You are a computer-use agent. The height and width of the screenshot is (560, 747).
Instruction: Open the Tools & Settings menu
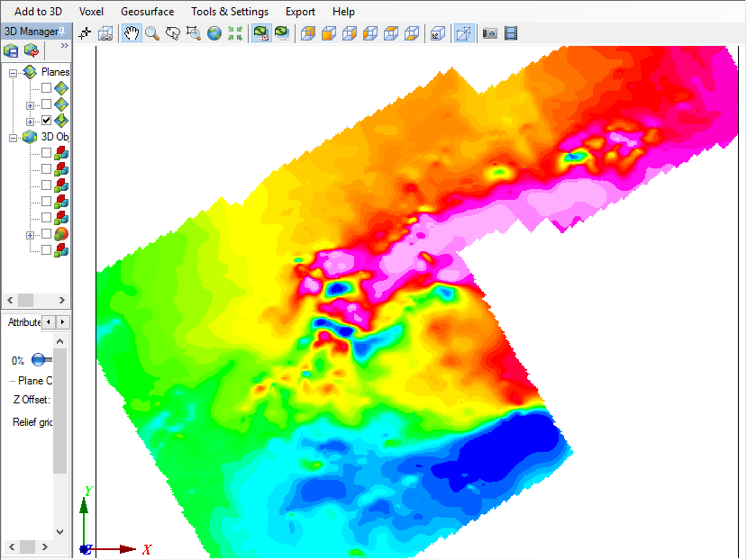coord(229,12)
